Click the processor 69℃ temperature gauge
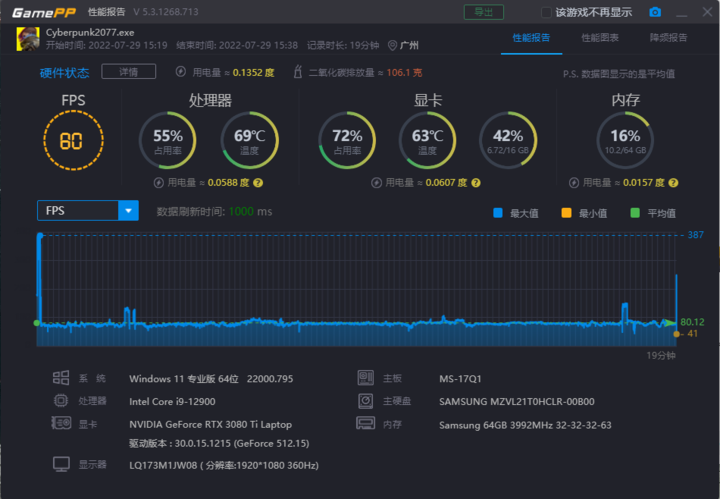Image resolution: width=720 pixels, height=499 pixels. pyautogui.click(x=249, y=140)
